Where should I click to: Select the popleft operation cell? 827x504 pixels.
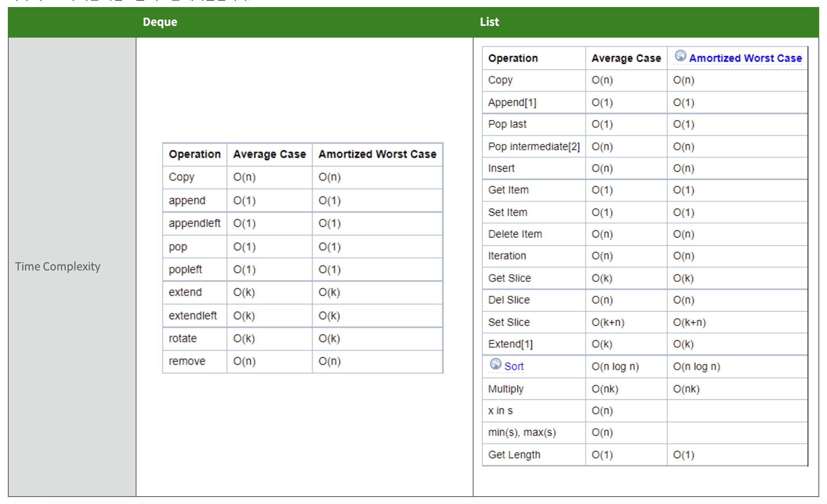pos(185,270)
